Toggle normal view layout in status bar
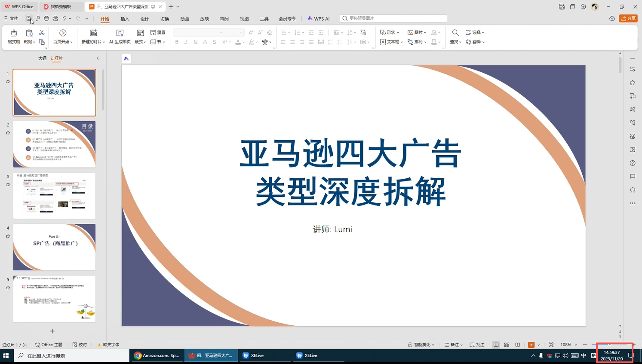 (x=496, y=345)
